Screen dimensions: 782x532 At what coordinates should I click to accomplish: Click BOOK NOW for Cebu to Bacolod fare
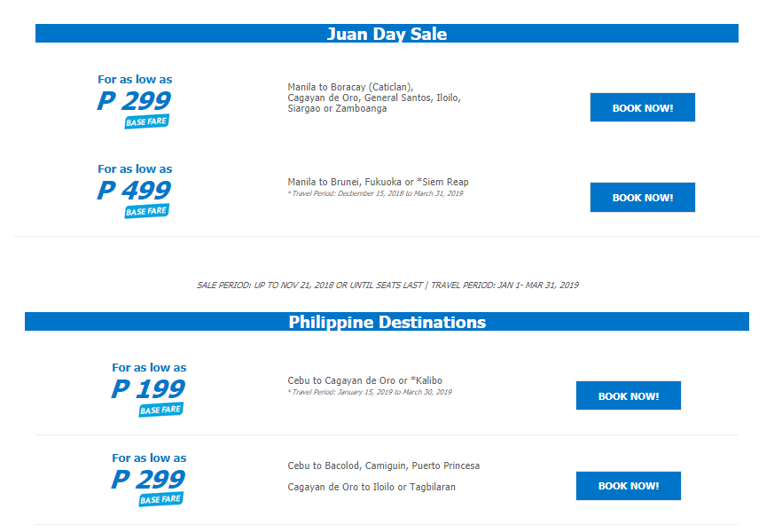tap(629, 486)
